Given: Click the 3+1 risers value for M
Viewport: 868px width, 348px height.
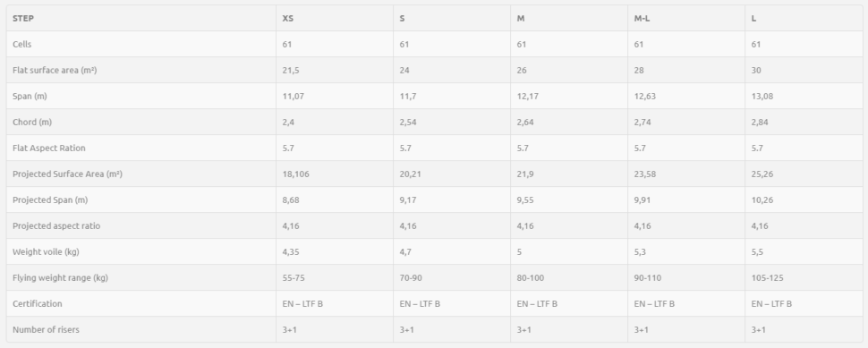Looking at the screenshot, I should point(524,330).
